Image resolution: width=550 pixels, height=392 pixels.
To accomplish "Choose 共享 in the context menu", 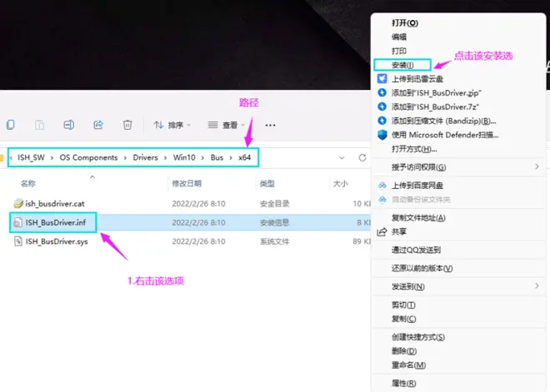I will [x=399, y=231].
